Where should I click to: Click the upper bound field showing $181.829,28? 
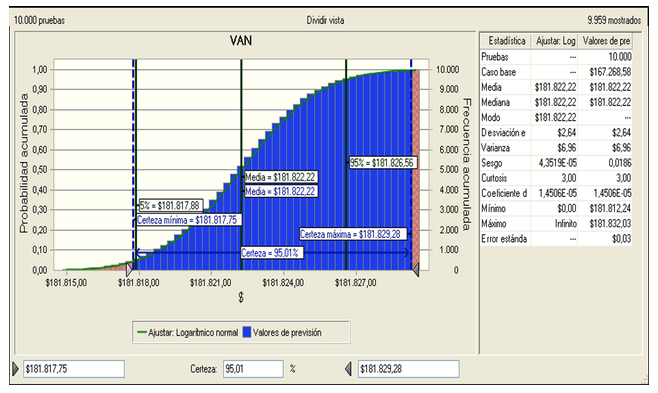(x=408, y=369)
